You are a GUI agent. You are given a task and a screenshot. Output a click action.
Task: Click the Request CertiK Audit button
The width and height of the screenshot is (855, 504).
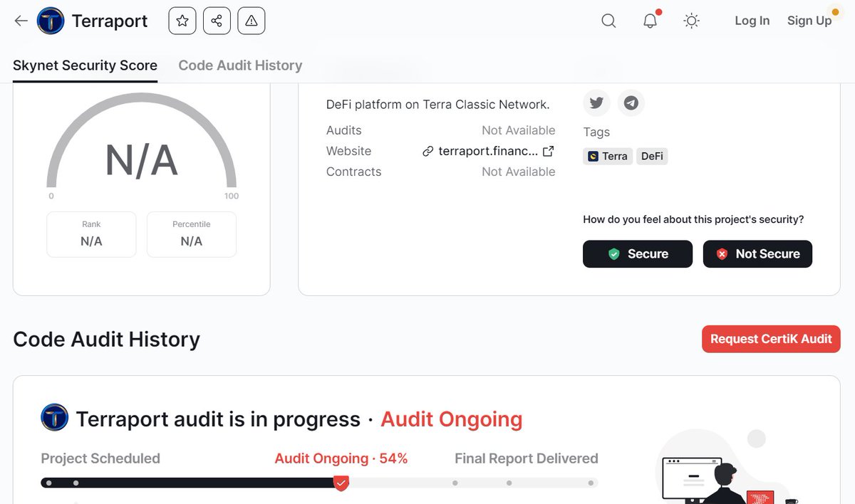[771, 339]
